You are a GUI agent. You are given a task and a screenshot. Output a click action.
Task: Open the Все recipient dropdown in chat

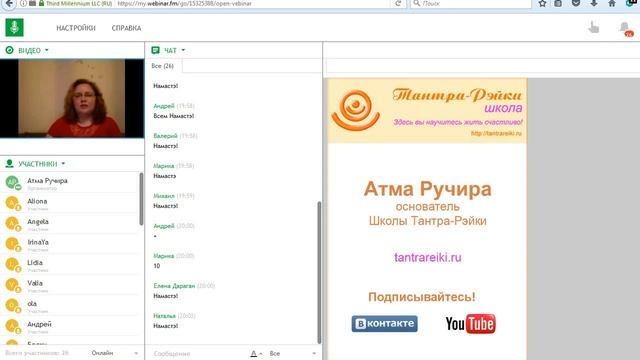292,353
